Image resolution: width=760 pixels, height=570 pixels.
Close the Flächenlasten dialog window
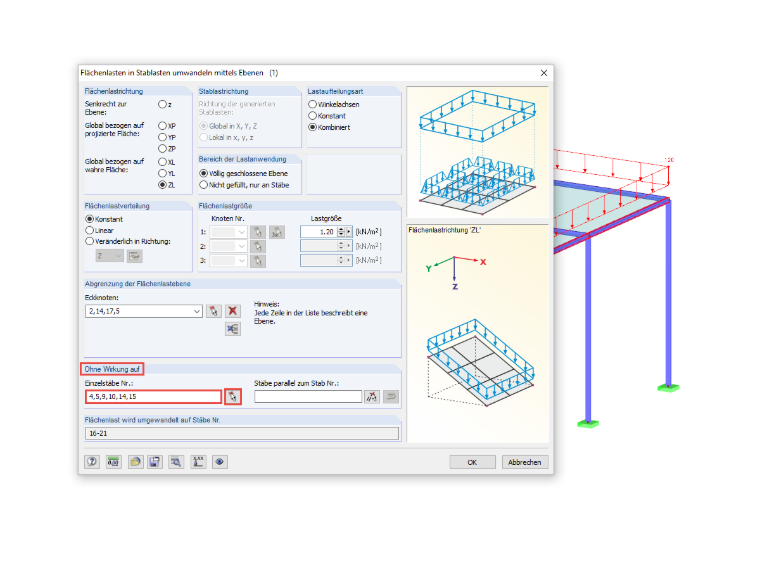coord(544,73)
